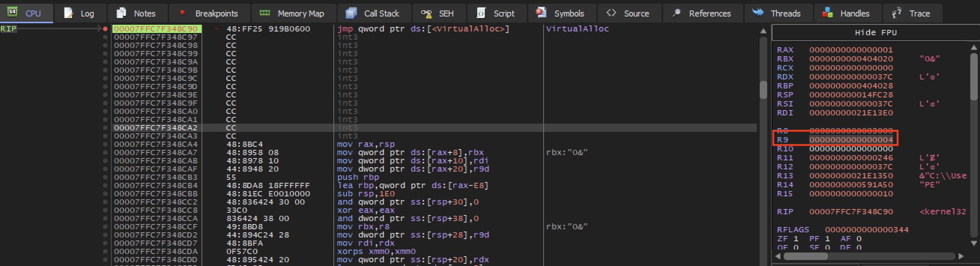Click the Script tab icon
Viewport: 980px width, 266px height.
click(x=481, y=13)
